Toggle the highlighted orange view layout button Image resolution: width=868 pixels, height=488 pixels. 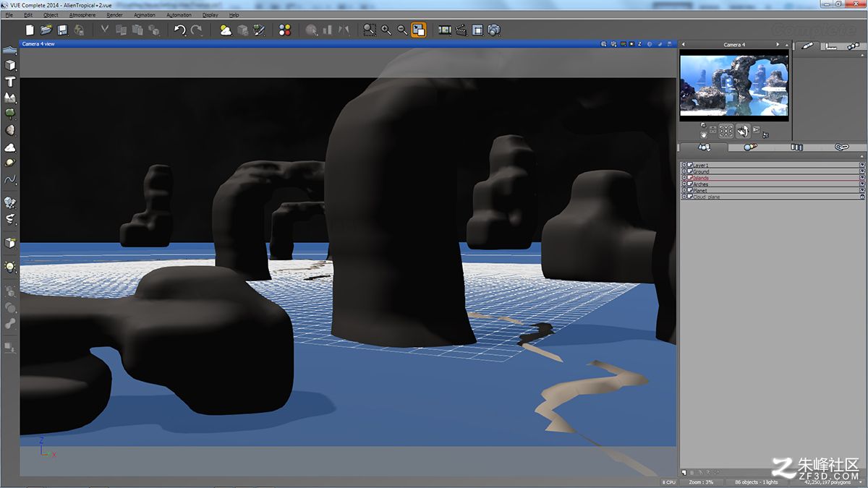tap(418, 30)
